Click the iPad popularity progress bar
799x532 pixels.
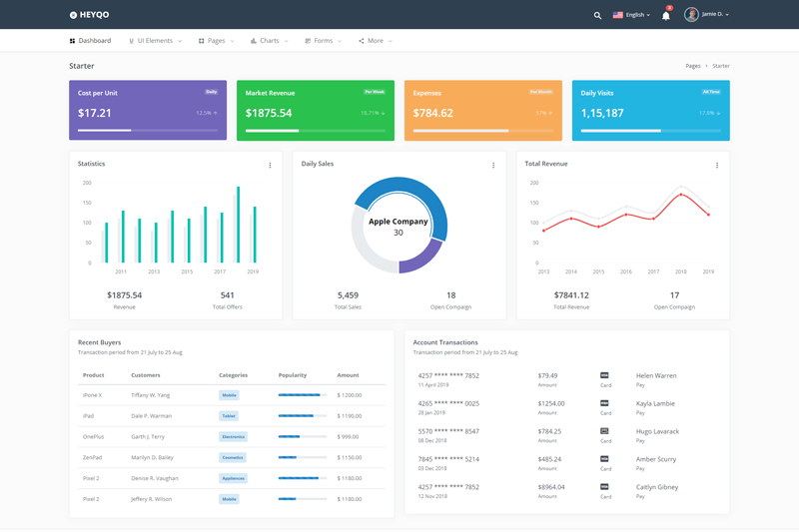pos(302,415)
